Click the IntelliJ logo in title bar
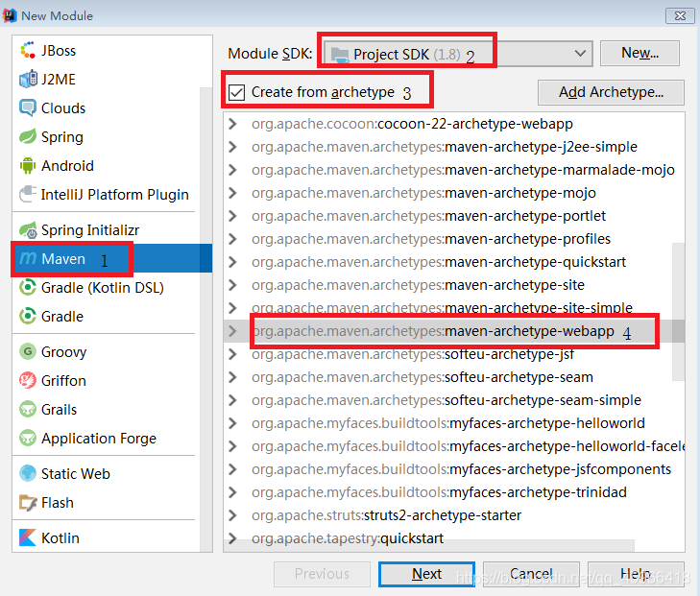Viewport: 700px width, 596px height. (10, 15)
